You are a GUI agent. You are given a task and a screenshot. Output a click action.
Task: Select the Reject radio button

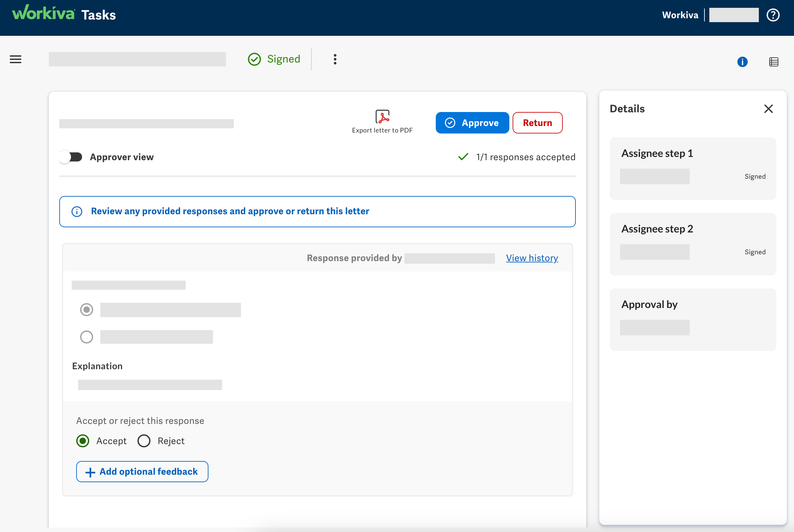coord(144,441)
